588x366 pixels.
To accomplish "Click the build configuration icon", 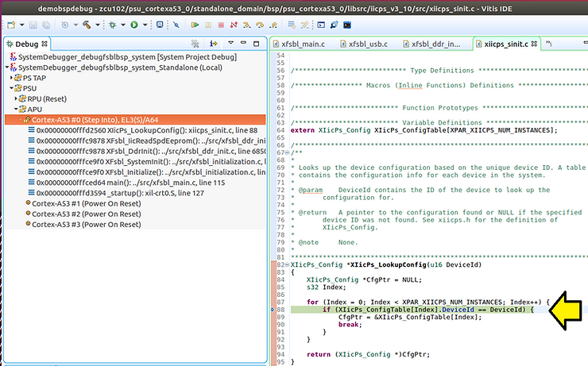I will pyautogui.click(x=65, y=25).
